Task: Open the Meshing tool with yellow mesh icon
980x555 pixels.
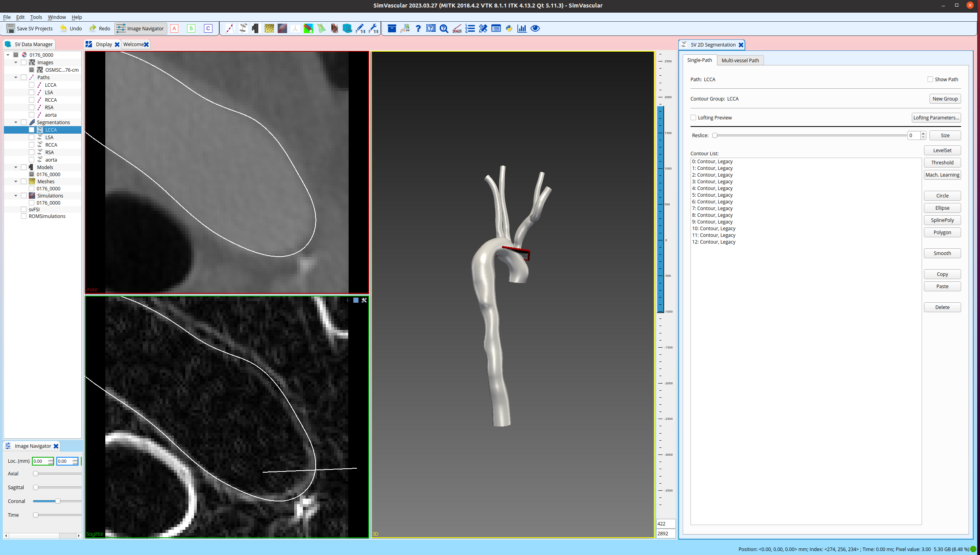Action: tap(269, 28)
